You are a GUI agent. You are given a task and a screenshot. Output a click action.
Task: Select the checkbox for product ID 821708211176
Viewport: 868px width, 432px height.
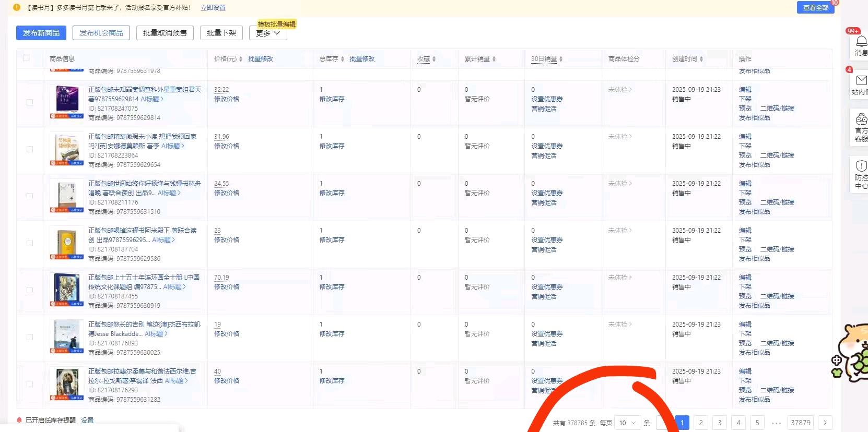(30, 196)
